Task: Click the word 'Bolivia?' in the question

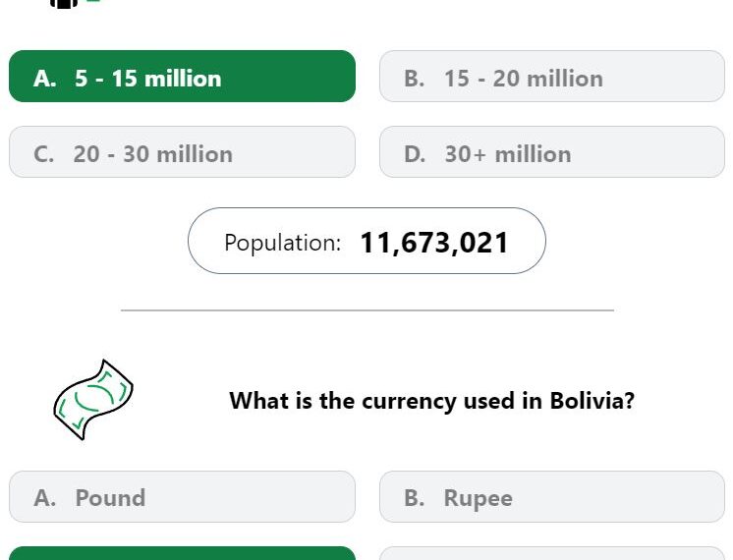Action: [x=592, y=401]
